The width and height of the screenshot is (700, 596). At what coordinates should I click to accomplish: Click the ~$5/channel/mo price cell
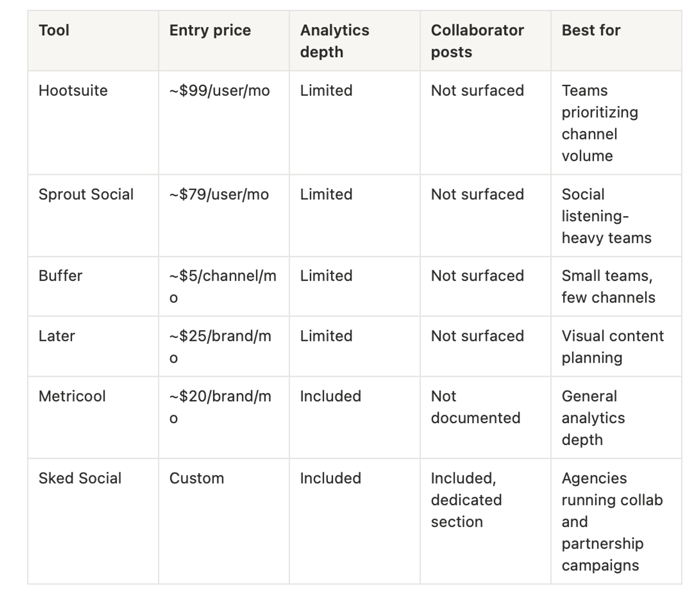tap(224, 286)
